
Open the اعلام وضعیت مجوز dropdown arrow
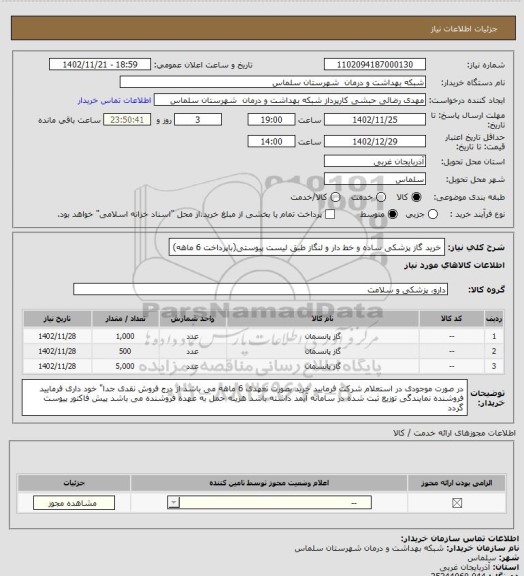[x=174, y=502]
